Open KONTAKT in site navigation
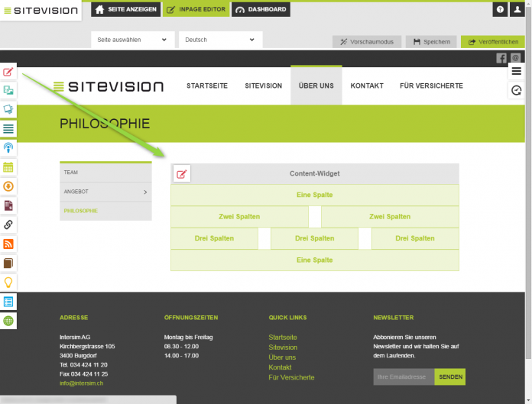This screenshot has height=404, width=532. pyautogui.click(x=367, y=86)
